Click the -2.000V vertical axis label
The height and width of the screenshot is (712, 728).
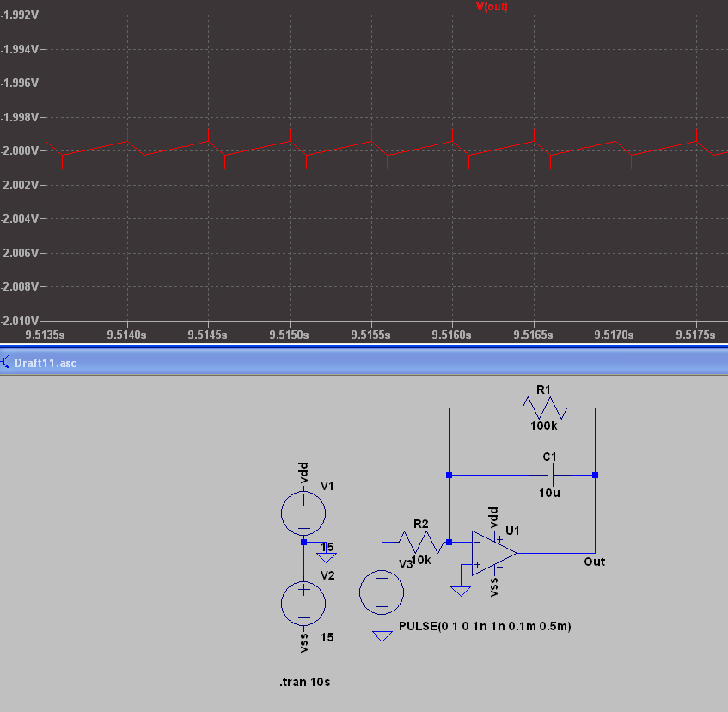(20, 151)
